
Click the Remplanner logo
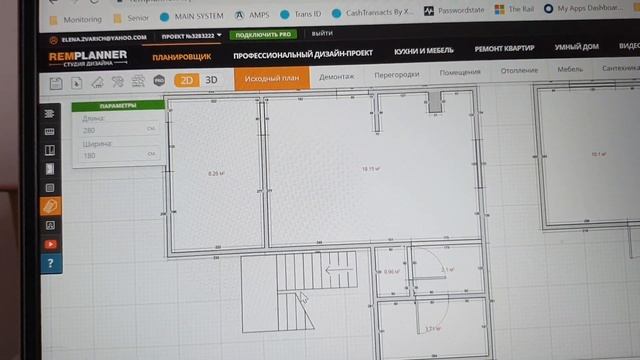(88, 58)
